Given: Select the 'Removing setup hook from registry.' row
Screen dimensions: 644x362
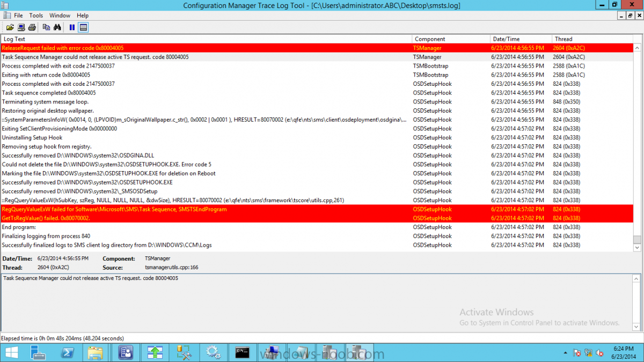Looking at the screenshot, I should 317,146.
